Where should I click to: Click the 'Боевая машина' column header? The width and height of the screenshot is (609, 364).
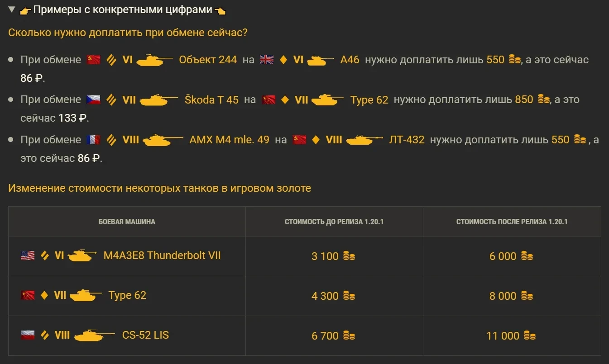tap(127, 222)
